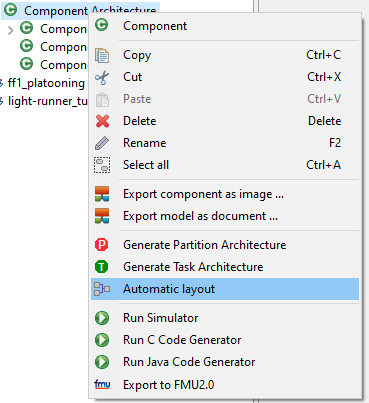
Task: Click the pencil Rename icon
Action: (102, 143)
